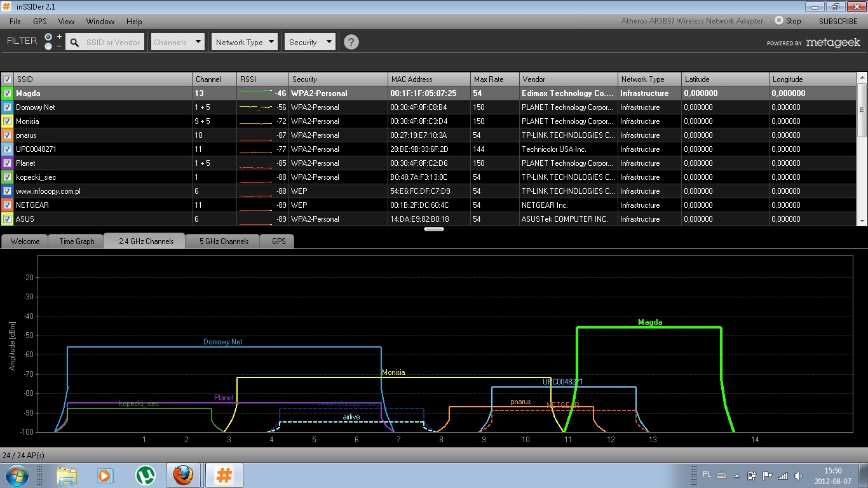
Task: Click the www.infocopy.com.pl color swatch
Action: coord(7,191)
